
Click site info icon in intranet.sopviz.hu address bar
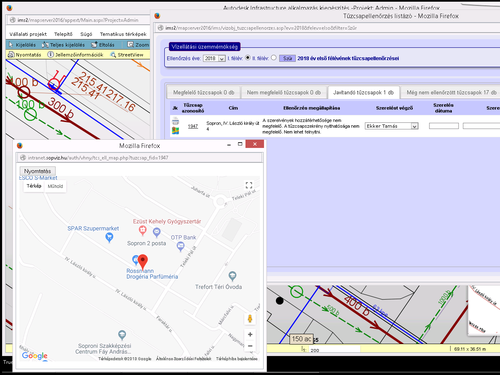22,158
